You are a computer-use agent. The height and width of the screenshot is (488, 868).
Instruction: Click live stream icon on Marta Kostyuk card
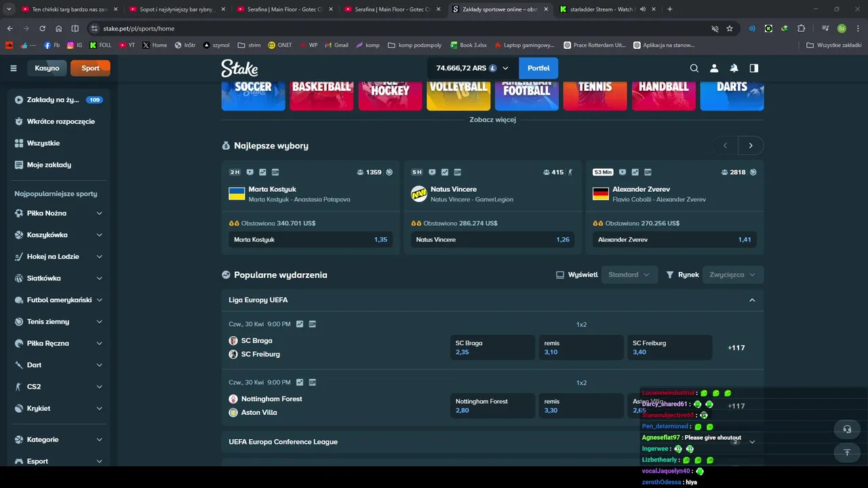(250, 172)
